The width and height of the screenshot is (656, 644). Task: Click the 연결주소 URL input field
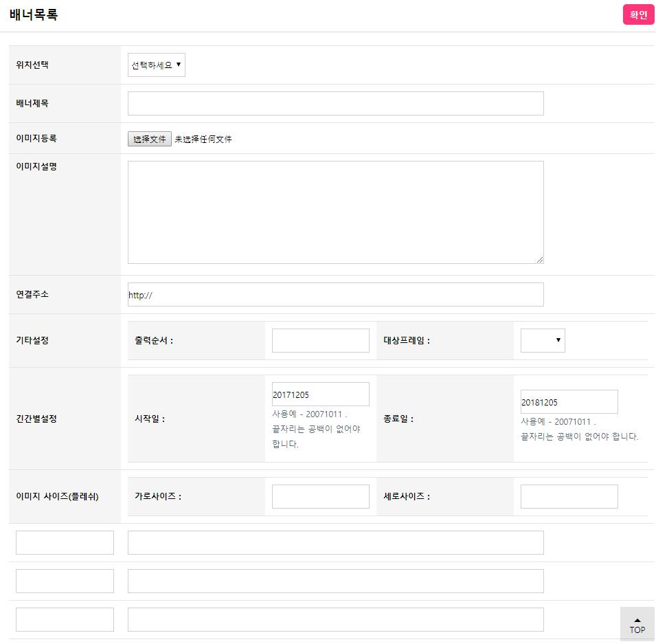pos(335,295)
